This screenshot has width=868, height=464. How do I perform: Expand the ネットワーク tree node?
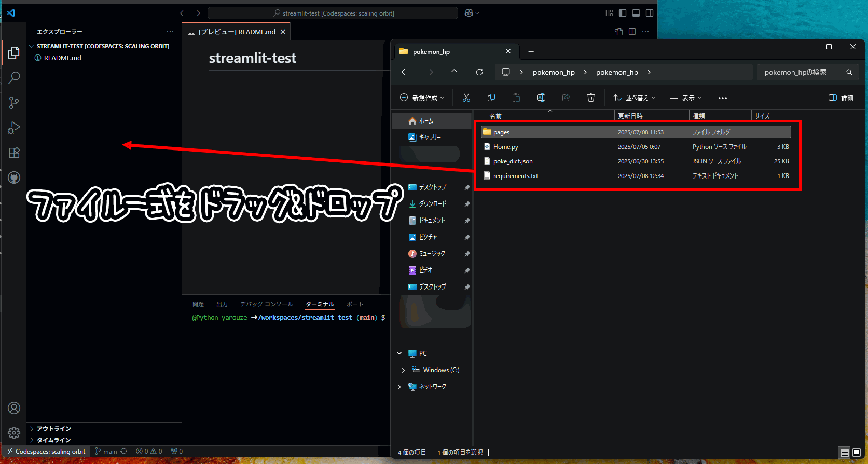[x=399, y=387]
